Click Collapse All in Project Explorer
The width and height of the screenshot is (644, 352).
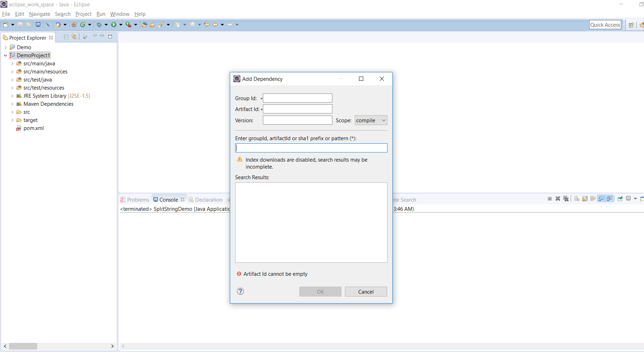click(x=66, y=37)
